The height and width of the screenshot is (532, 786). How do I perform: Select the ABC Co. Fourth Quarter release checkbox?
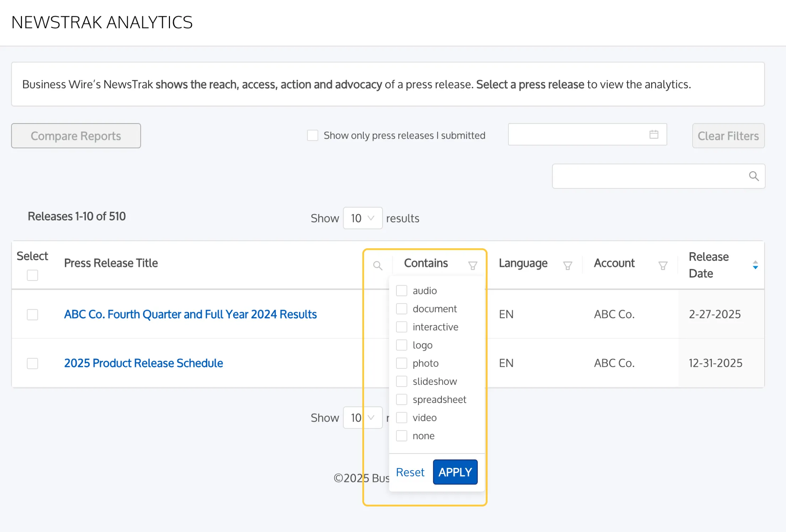32,315
